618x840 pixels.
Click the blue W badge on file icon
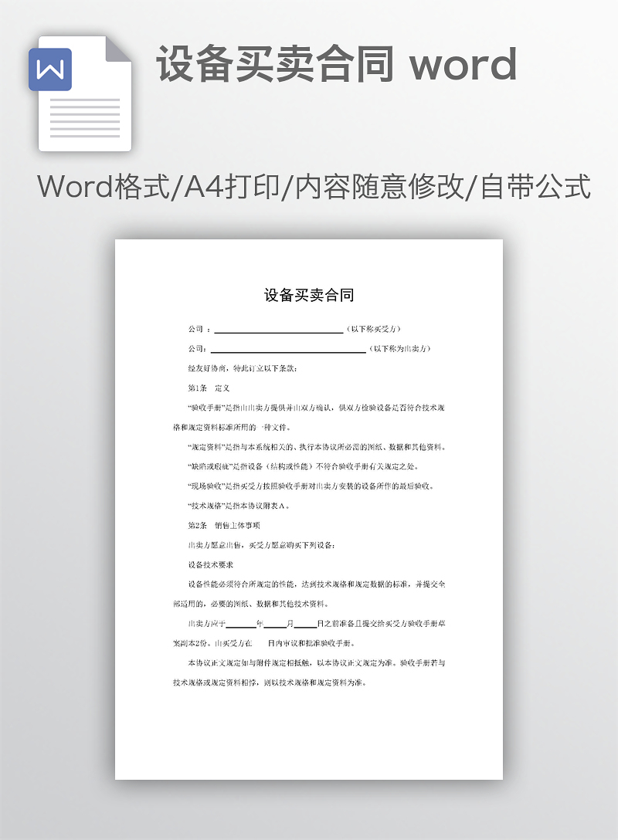pyautogui.click(x=50, y=70)
